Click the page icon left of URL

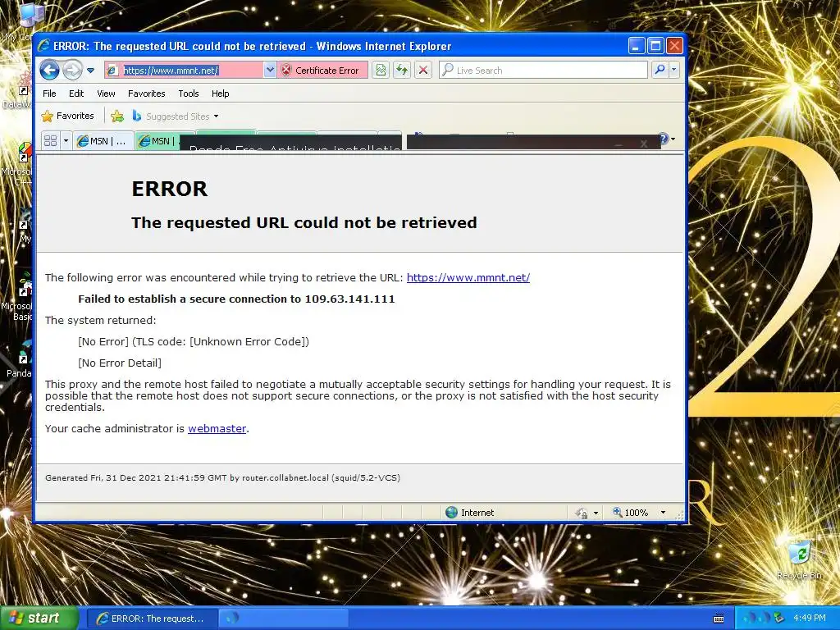coord(112,71)
